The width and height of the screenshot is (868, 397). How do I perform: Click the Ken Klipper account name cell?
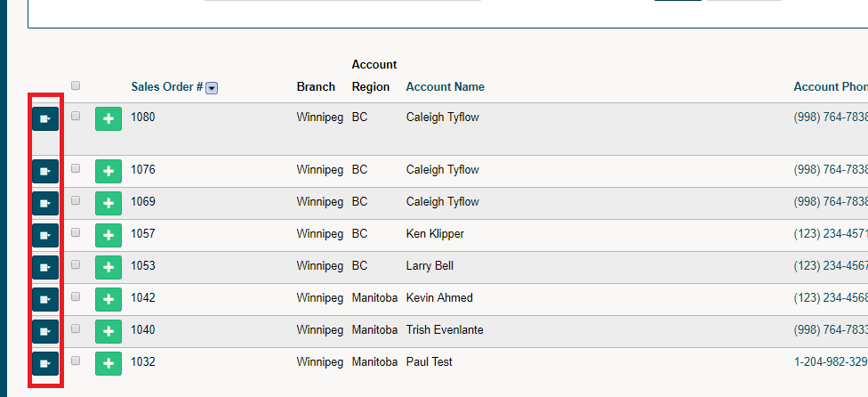(x=435, y=234)
